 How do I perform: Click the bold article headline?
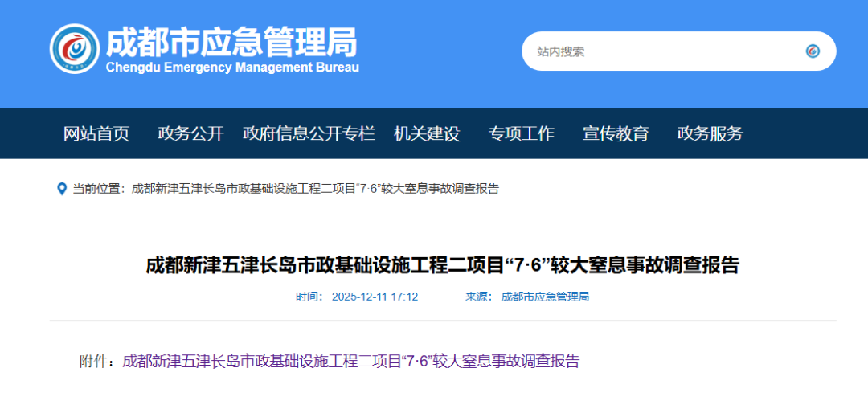[442, 264]
